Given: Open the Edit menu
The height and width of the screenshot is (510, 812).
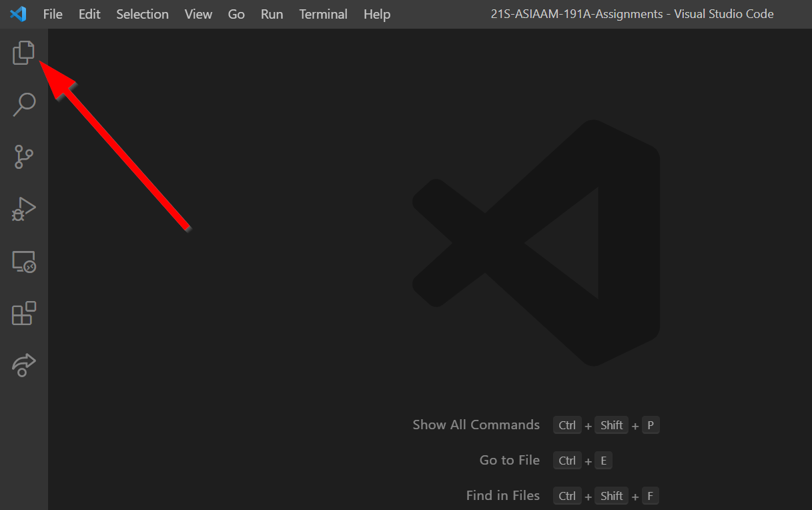Looking at the screenshot, I should [x=89, y=14].
